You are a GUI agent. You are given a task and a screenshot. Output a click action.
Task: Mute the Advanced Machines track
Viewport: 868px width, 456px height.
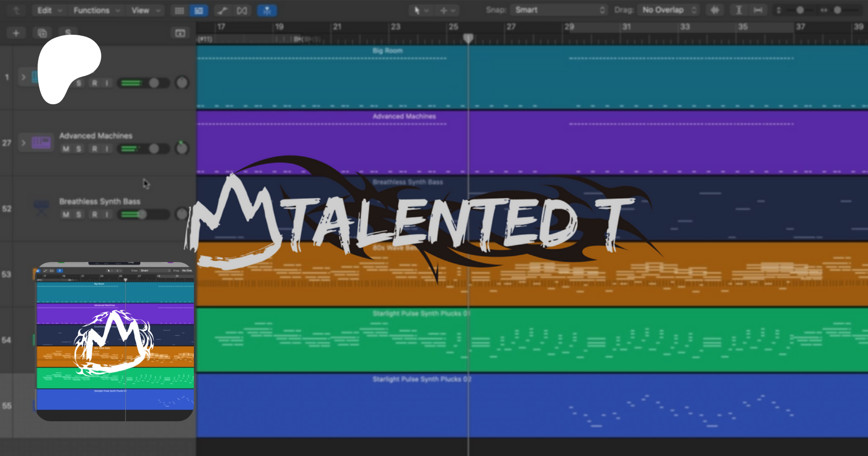[x=66, y=149]
